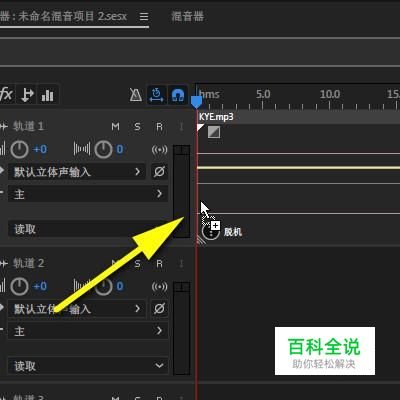Screen dimensions: 400x400
Task: Switch to the 混音器 tab
Action: coord(187,16)
